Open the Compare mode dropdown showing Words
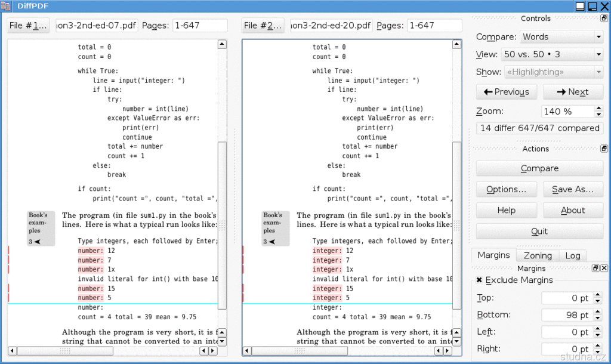The width and height of the screenshot is (611, 364). pyautogui.click(x=561, y=37)
